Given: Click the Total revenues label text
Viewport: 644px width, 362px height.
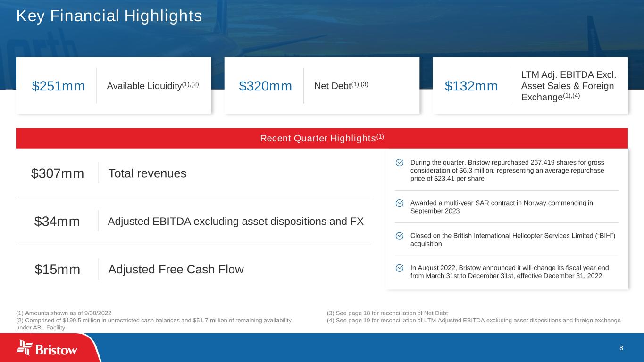Looking at the screenshot, I should pyautogui.click(x=147, y=173).
